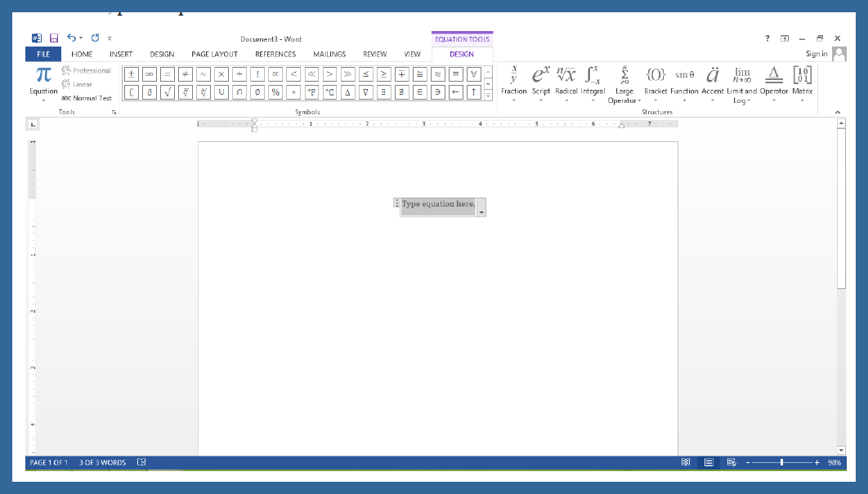Insert the degrees Celsius symbol

(x=329, y=91)
